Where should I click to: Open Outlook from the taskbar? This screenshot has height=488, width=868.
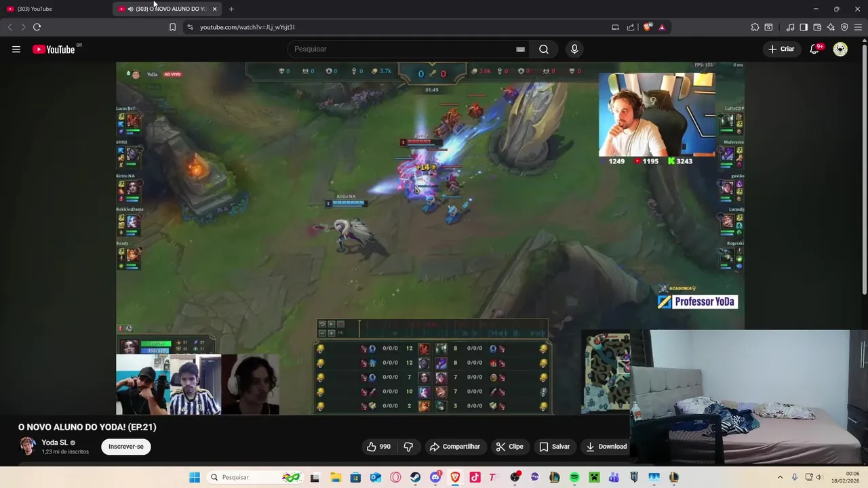375,477
